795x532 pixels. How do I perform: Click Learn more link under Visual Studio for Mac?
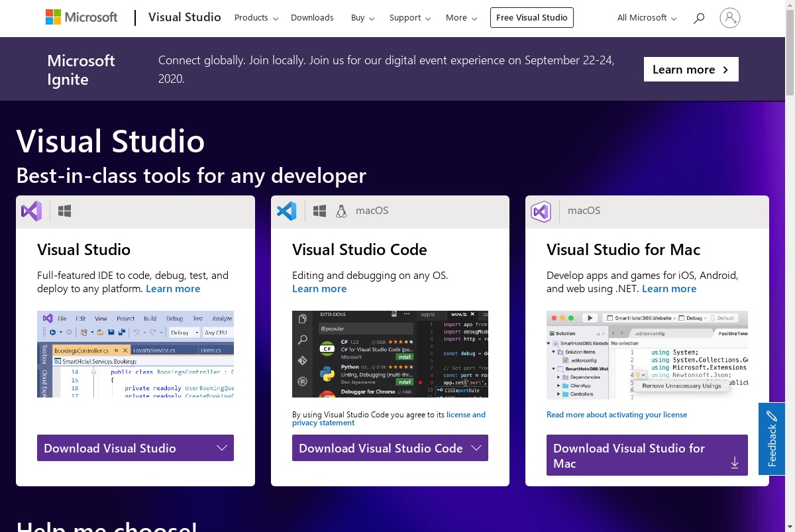(669, 289)
